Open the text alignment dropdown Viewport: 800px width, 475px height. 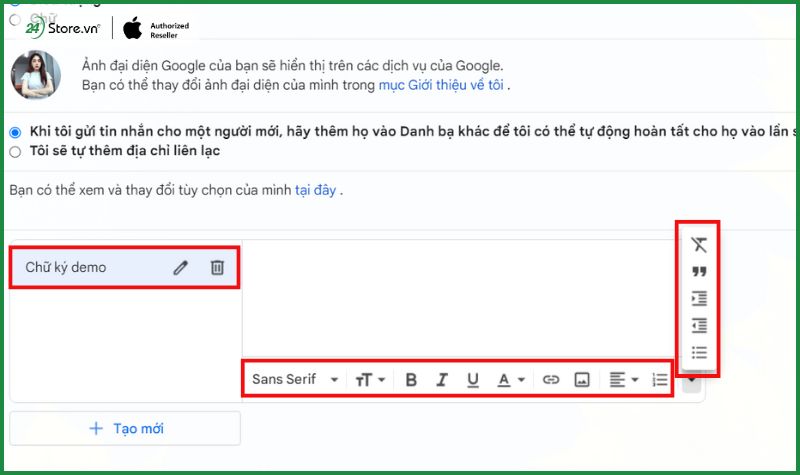click(x=623, y=380)
